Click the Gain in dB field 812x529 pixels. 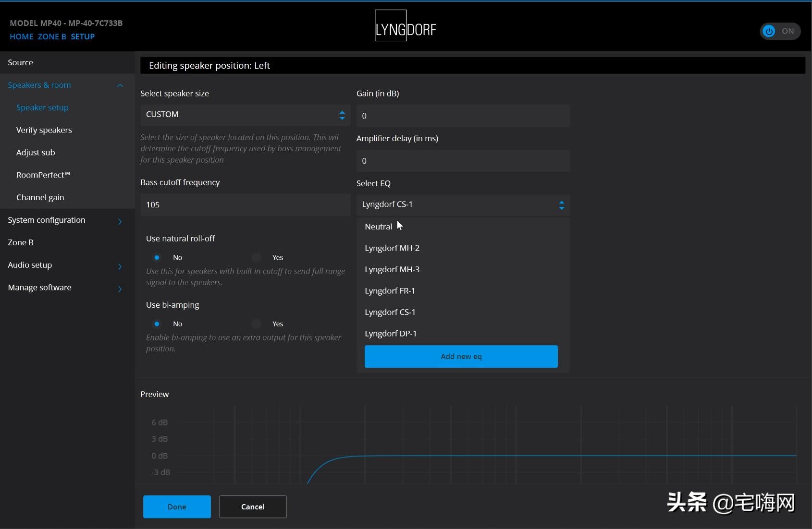pyautogui.click(x=463, y=116)
